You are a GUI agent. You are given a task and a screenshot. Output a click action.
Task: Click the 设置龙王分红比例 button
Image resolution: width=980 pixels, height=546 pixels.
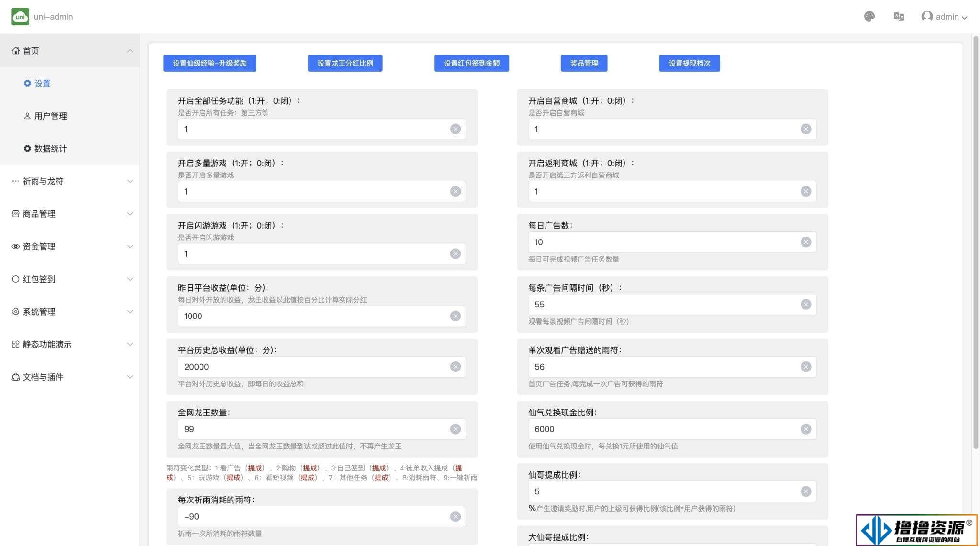coord(345,63)
